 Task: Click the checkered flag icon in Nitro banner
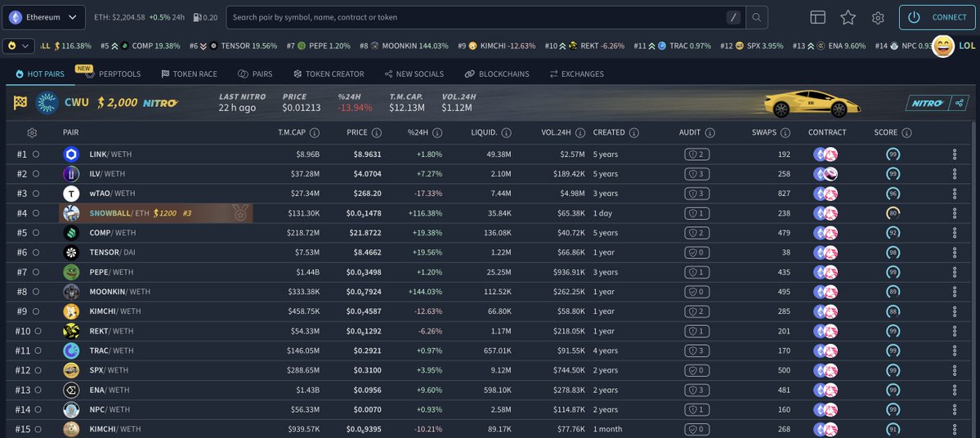[20, 102]
